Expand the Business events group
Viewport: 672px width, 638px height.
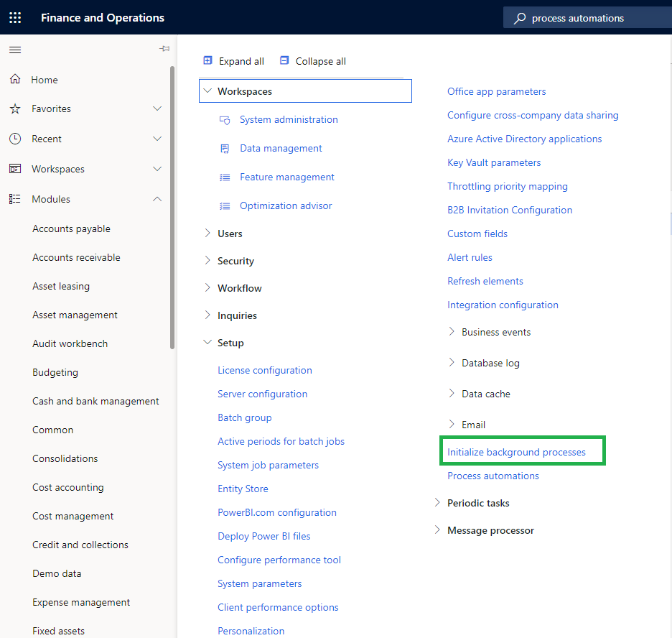click(x=452, y=332)
